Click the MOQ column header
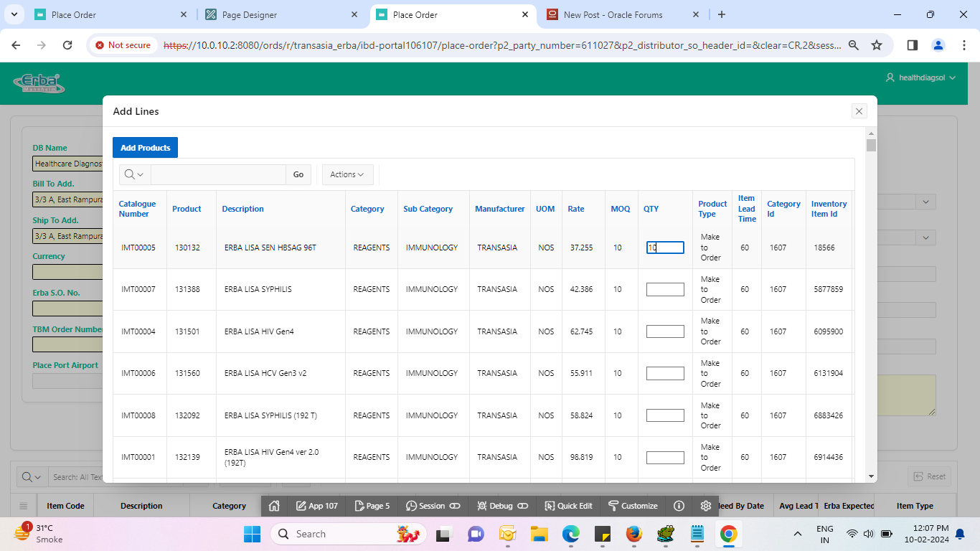Viewport: 980px width, 551px height. tap(621, 209)
